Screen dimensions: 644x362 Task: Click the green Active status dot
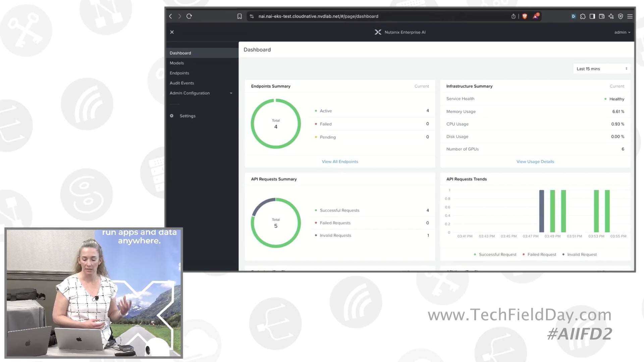point(316,111)
